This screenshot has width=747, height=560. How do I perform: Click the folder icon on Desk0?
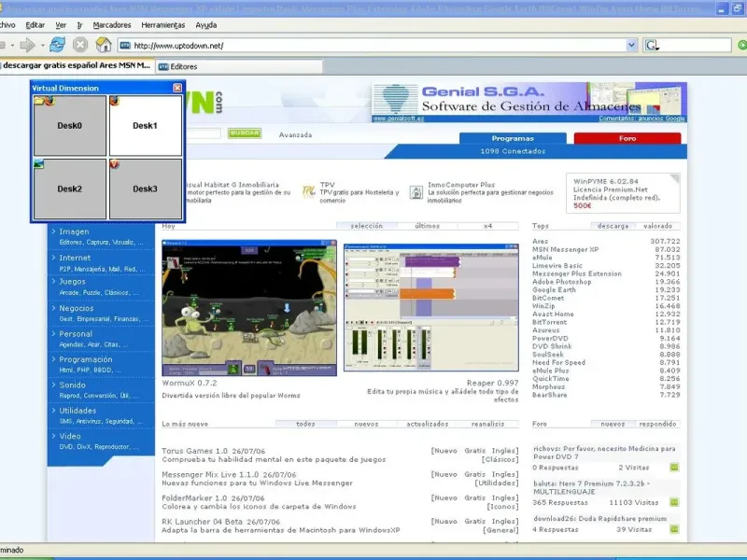click(x=39, y=101)
